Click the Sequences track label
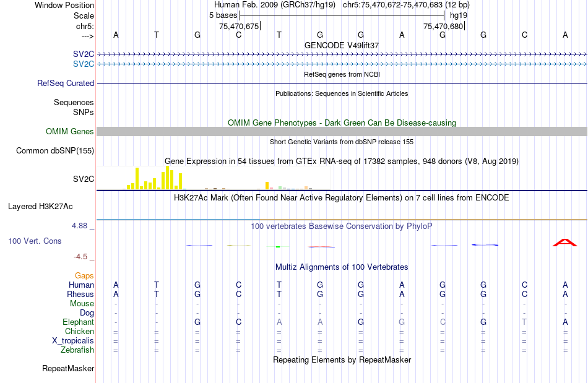Image resolution: width=588 pixels, height=383 pixels. point(74,102)
